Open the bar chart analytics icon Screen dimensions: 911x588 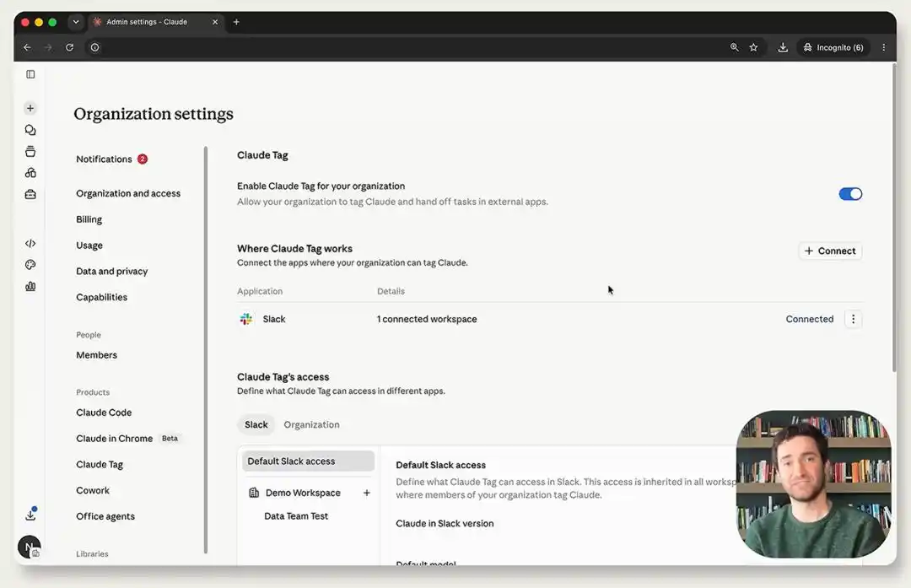click(30, 287)
